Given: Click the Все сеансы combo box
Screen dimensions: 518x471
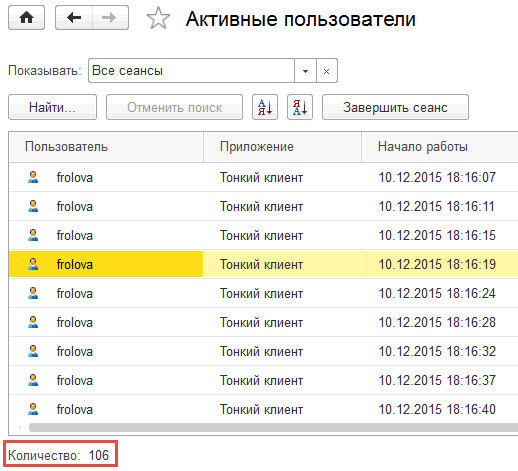Looking at the screenshot, I should coord(191,71).
